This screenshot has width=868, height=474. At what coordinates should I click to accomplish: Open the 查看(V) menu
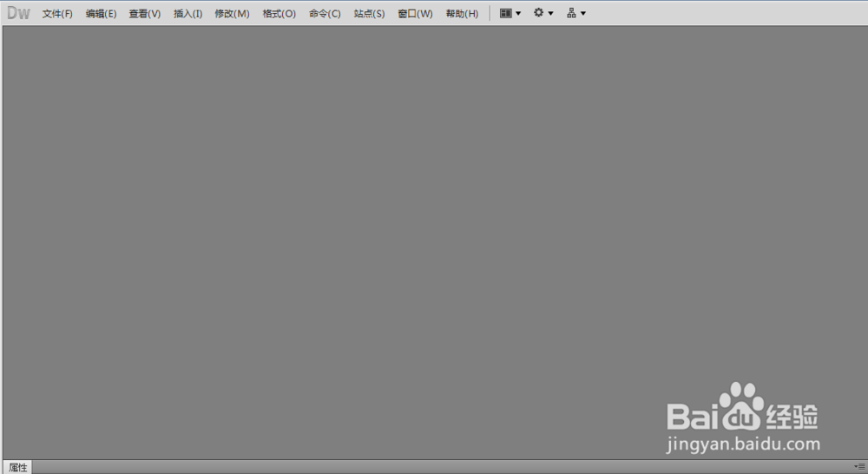tap(145, 14)
